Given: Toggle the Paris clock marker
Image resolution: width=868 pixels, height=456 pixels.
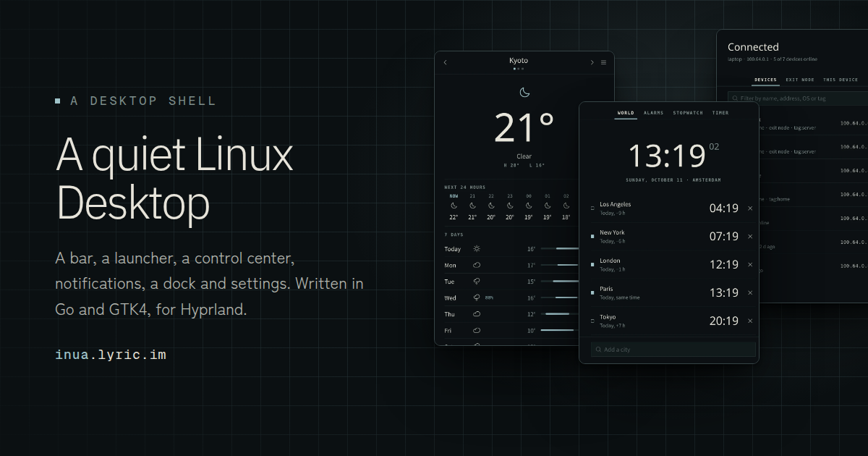Looking at the screenshot, I should (592, 293).
